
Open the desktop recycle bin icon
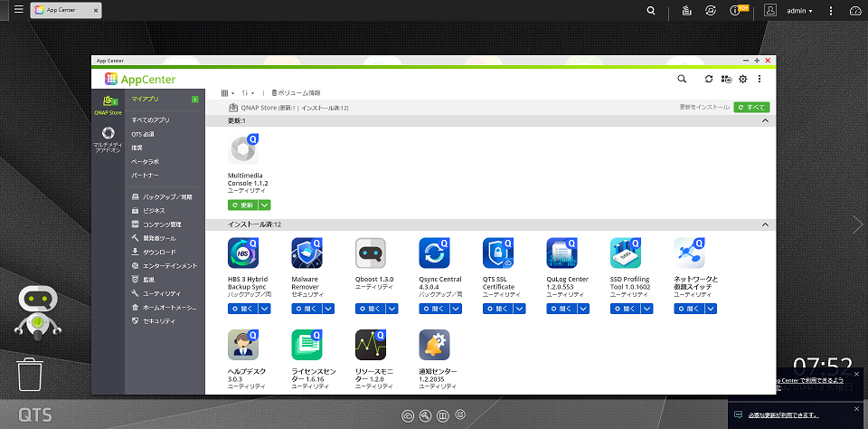pos(30,375)
